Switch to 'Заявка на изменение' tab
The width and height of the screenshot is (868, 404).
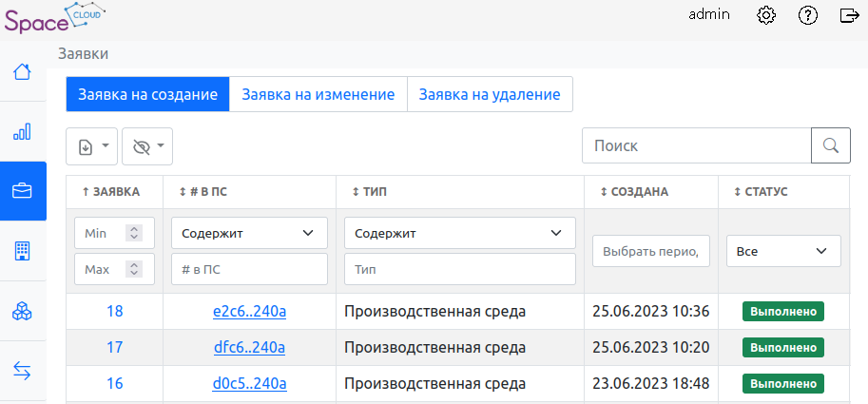[318, 95]
